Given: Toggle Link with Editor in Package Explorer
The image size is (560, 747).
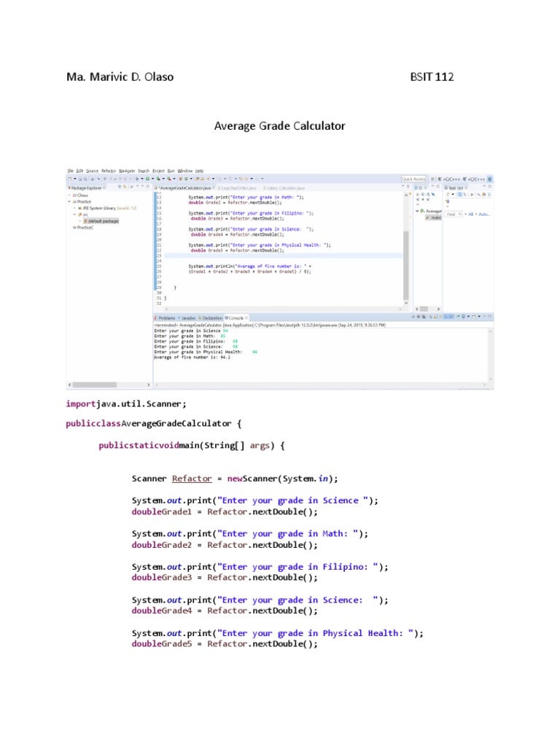Looking at the screenshot, I should tap(125, 187).
